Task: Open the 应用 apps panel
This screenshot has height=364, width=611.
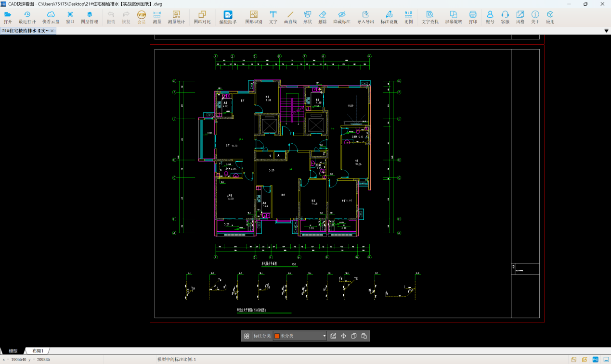Action: (550, 17)
